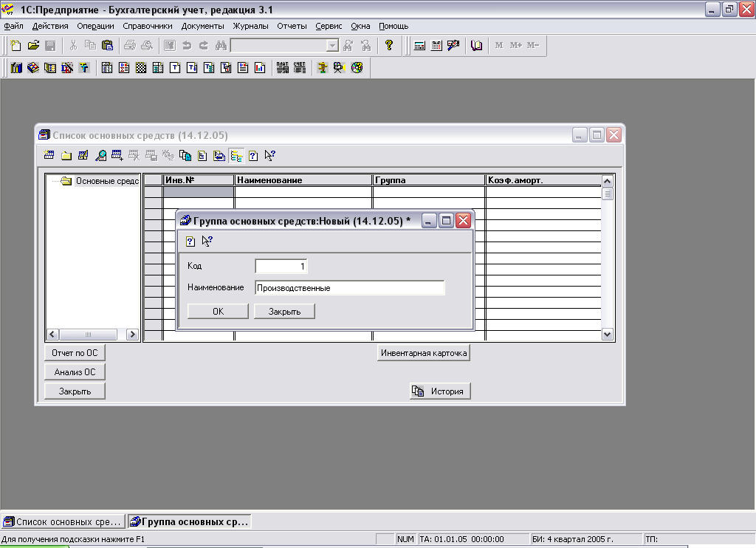This screenshot has height=548, width=756.
Task: Open the Справочники menu
Action: [x=148, y=26]
